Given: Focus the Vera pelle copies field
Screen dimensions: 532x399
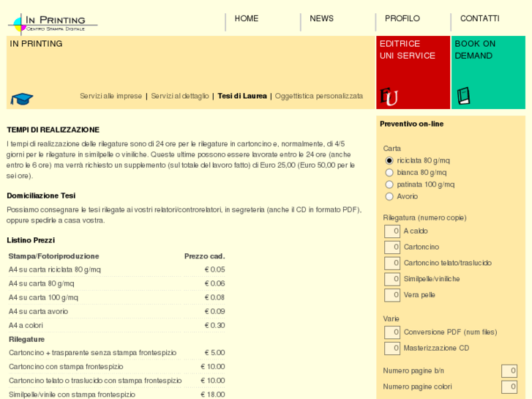Looking at the screenshot, I should (x=392, y=295).
